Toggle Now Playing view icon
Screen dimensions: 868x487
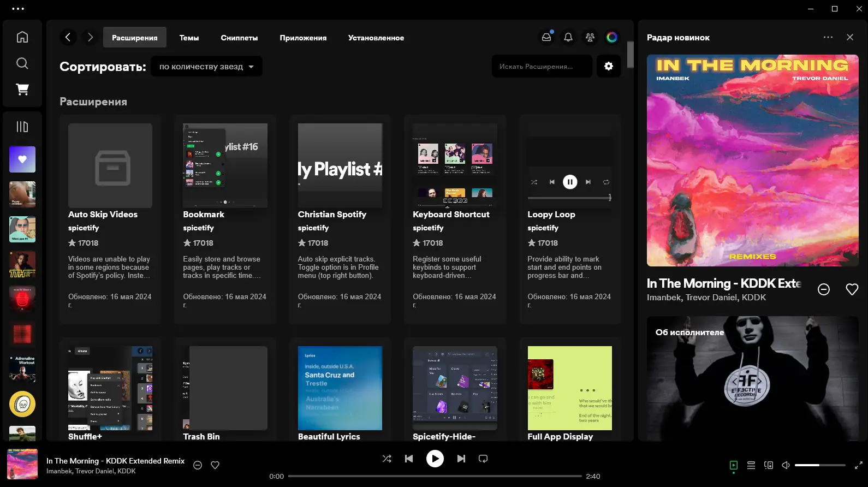pos(734,465)
